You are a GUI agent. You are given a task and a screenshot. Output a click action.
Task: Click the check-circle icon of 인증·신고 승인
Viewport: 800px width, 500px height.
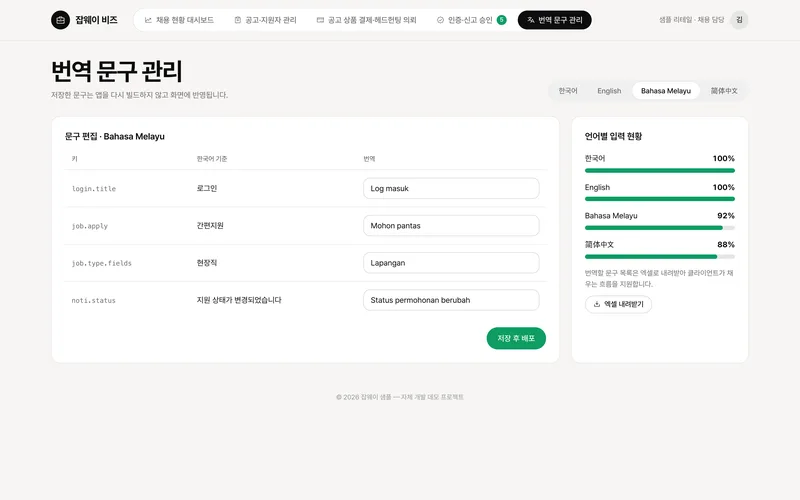440,20
